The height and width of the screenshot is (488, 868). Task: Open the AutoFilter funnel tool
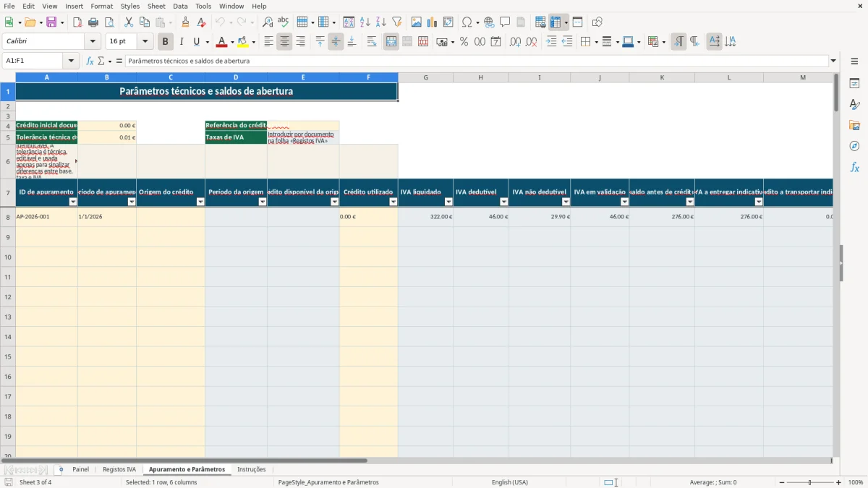396,22
